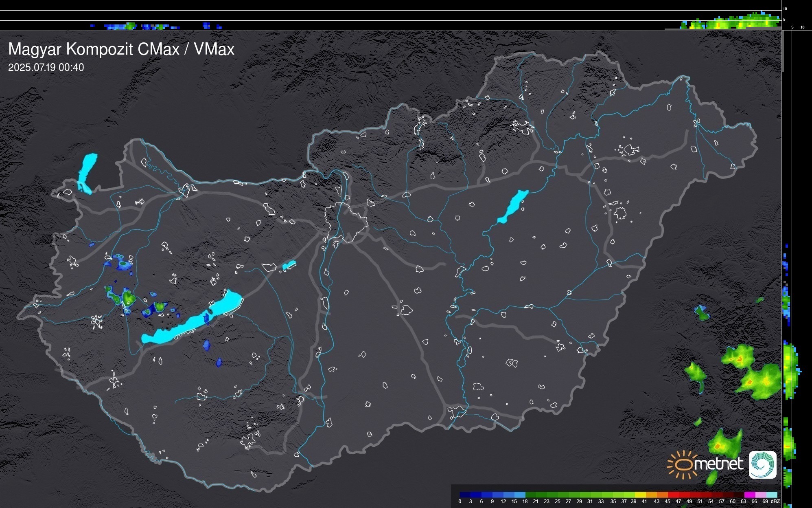This screenshot has height=508, width=812.
Task: Click the cyan 69 dBZ legend swatch
Action: click(x=771, y=495)
